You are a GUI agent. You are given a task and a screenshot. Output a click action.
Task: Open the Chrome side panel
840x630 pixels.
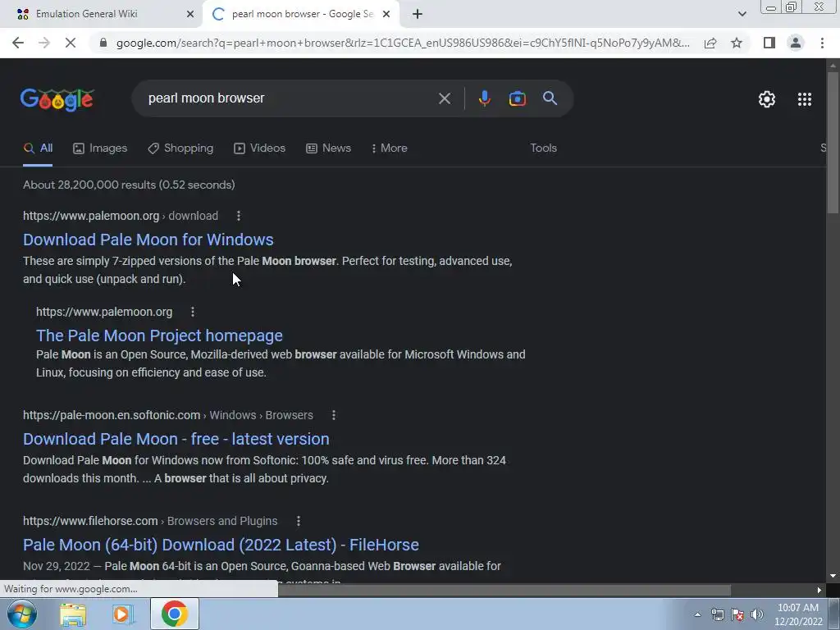[x=769, y=43]
